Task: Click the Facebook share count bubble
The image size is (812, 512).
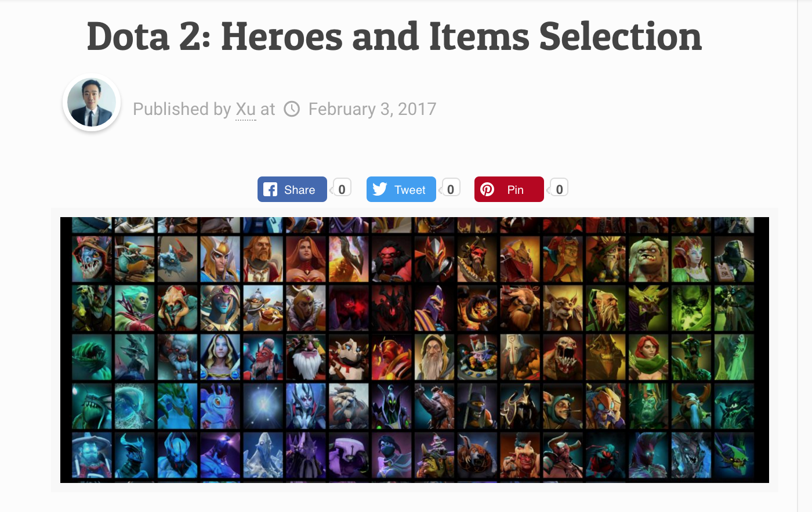Action: (x=341, y=189)
